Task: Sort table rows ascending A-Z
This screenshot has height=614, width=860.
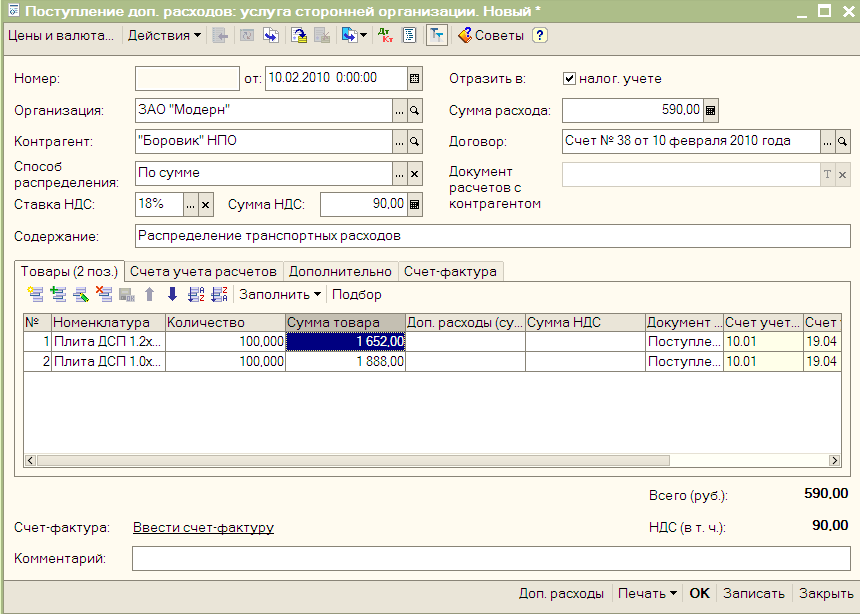Action: pyautogui.click(x=196, y=295)
